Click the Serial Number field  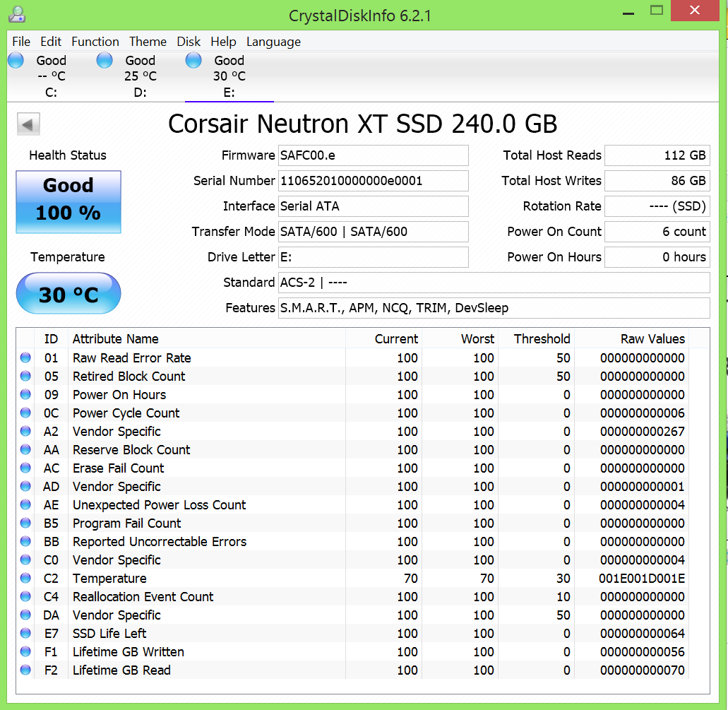tap(373, 181)
